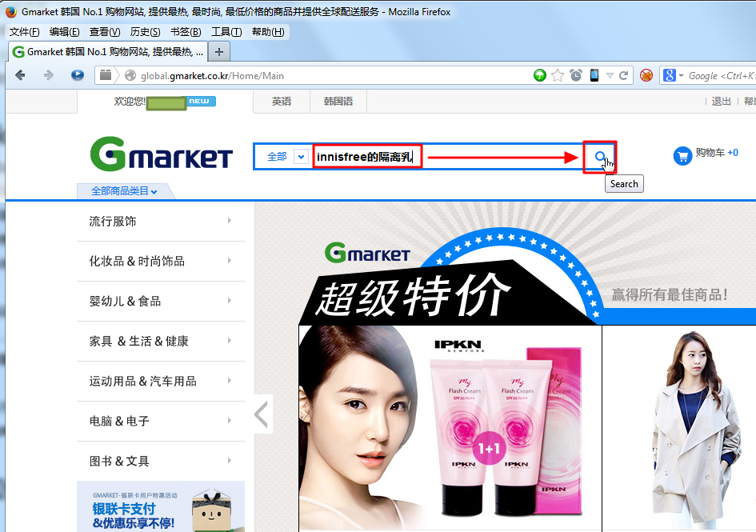Viewport: 756px width, 532px height.
Task: Open the URL history dropdown arrow
Action: point(610,76)
